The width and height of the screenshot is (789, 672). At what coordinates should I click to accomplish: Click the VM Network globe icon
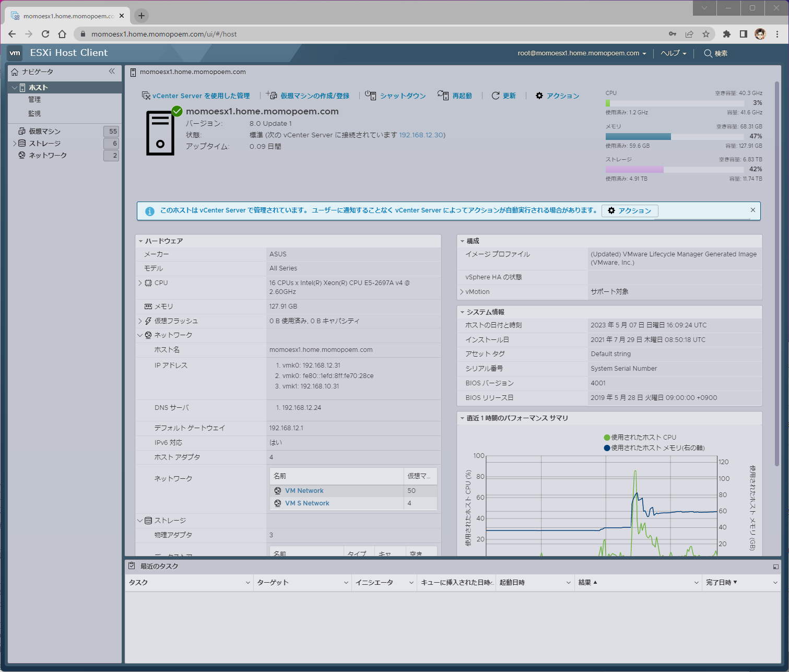pos(278,491)
